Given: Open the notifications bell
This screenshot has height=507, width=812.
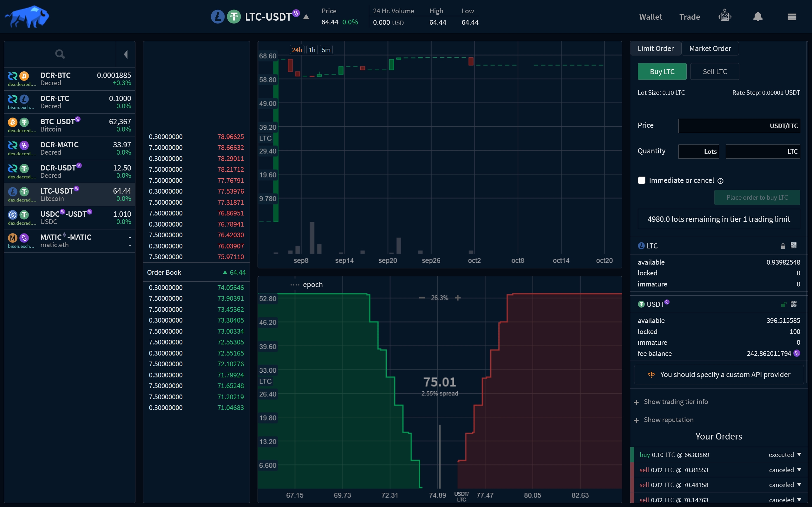Looking at the screenshot, I should click(x=758, y=16).
